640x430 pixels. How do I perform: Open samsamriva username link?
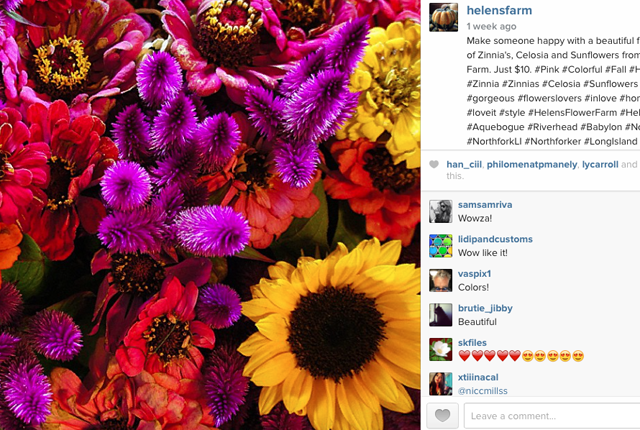pyautogui.click(x=485, y=205)
